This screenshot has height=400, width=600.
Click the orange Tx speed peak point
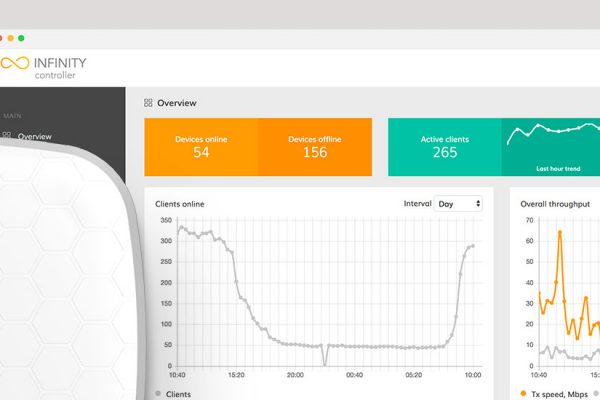(560, 232)
